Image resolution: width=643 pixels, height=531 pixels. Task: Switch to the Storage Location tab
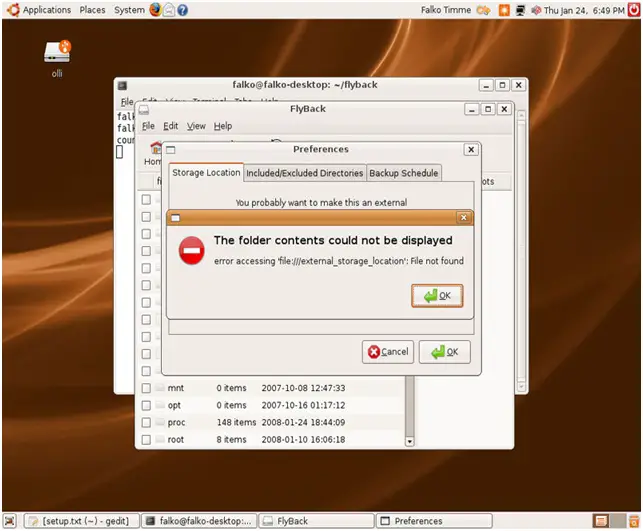(x=206, y=173)
